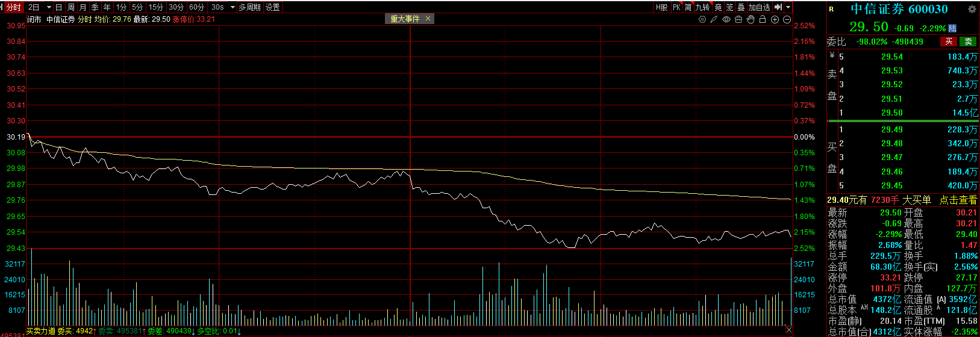Click sell level 4 price 29.53
Screen dimensions: 980x337
pyautogui.click(x=892, y=70)
